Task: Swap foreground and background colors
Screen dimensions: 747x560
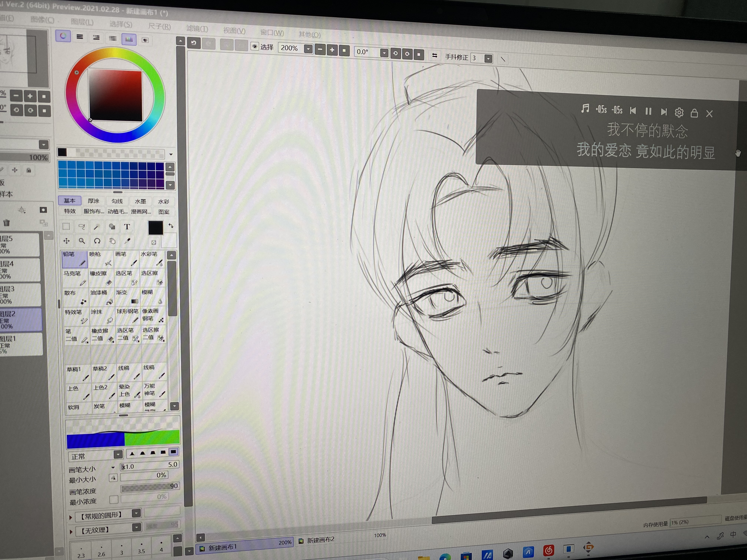Action: click(x=171, y=226)
